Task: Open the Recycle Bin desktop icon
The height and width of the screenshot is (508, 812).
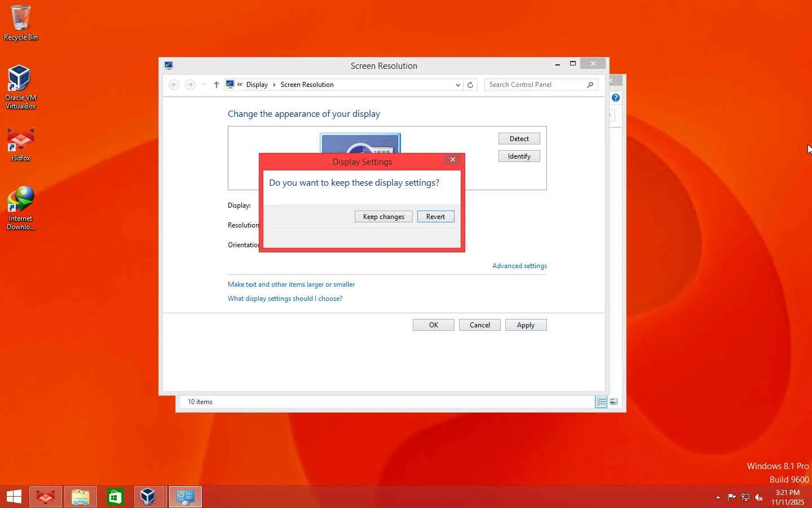Action: point(20,23)
